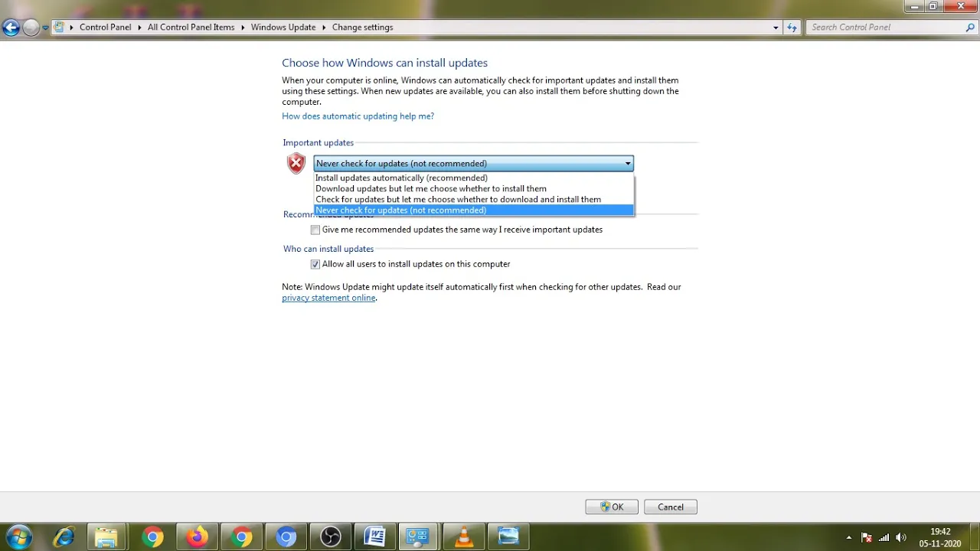Open Microsoft Word from taskbar
The height and width of the screenshot is (551, 980).
pyautogui.click(x=374, y=537)
